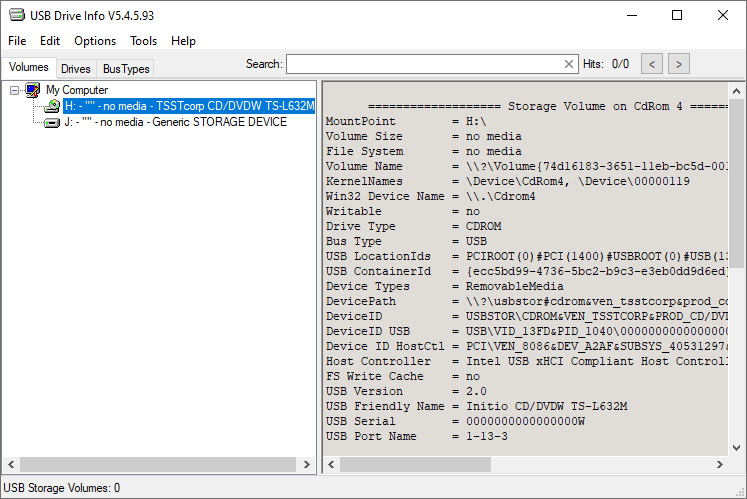747x499 pixels.
Task: Go to next search hit
Action: (679, 64)
